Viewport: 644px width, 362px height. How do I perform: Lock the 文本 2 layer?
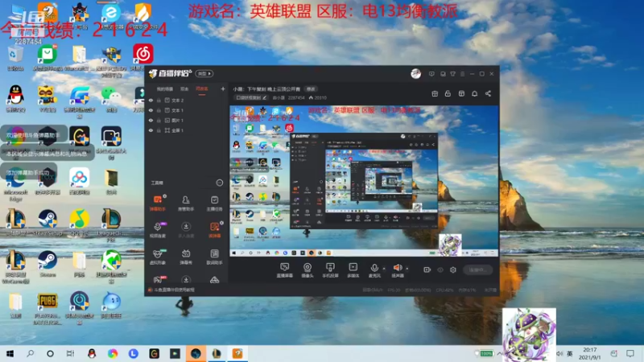point(159,100)
